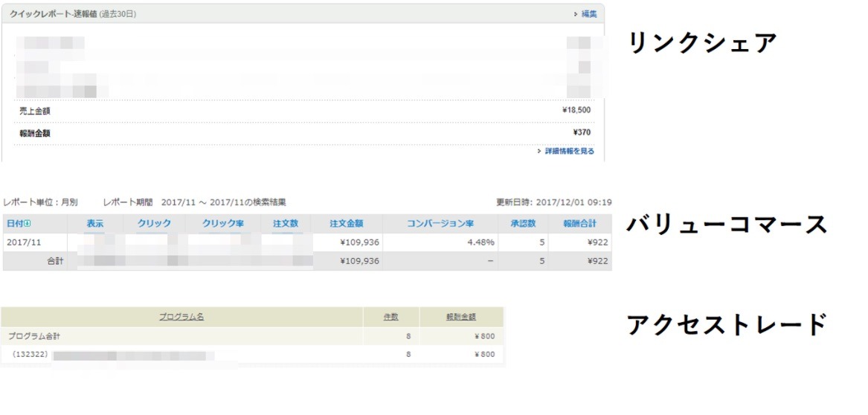This screenshot has width=868, height=415.
Task: Click the sort icon beside 日付 header
Action: click(x=28, y=224)
